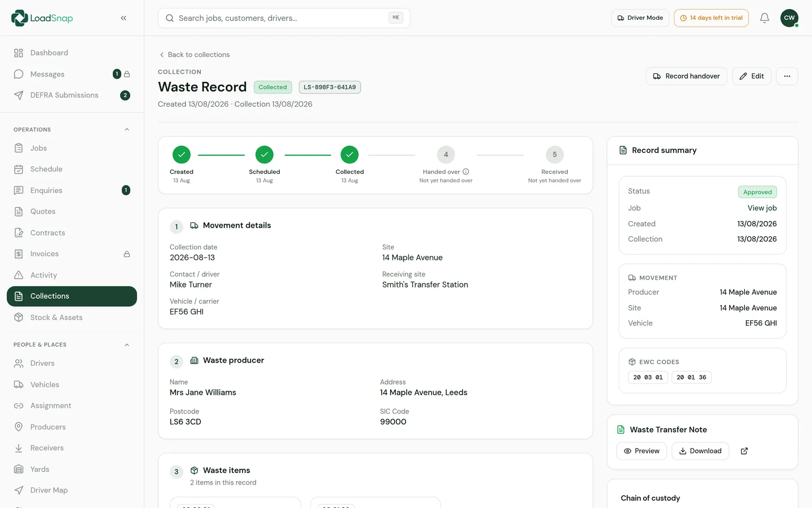Click the Approved status badge
Screen dimensions: 812x508
757,192
